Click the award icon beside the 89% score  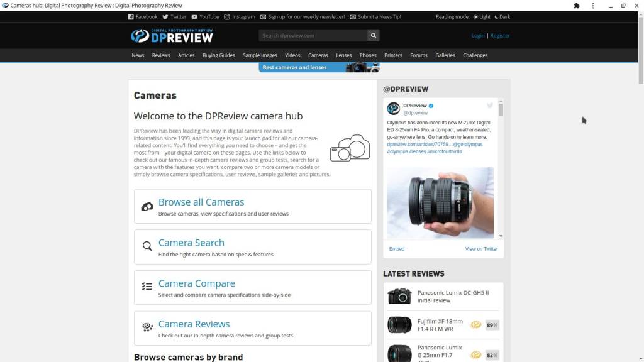pos(476,325)
